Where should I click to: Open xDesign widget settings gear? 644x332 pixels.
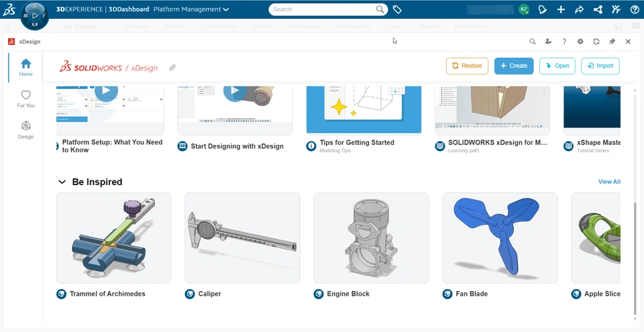(x=580, y=42)
